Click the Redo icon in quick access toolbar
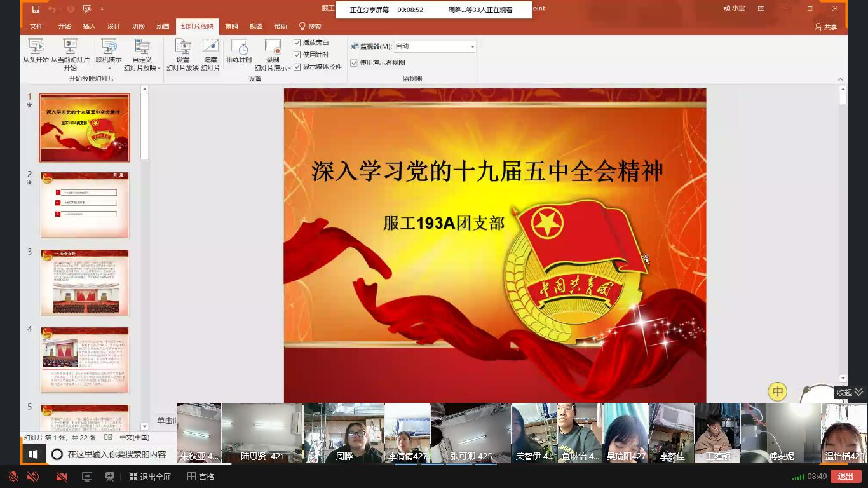The width and height of the screenshot is (868, 488). (71, 9)
